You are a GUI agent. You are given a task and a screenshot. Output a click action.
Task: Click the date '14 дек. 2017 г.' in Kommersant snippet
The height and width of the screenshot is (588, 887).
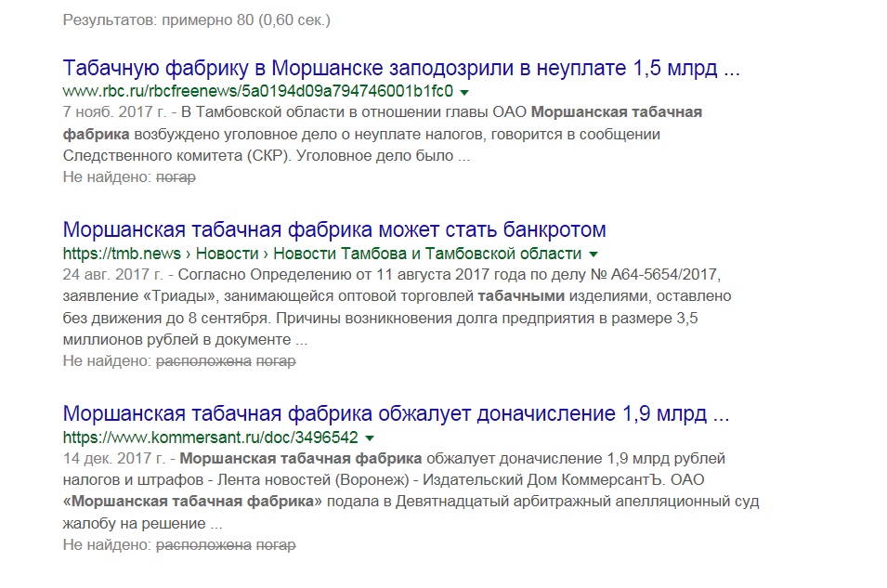(x=113, y=458)
